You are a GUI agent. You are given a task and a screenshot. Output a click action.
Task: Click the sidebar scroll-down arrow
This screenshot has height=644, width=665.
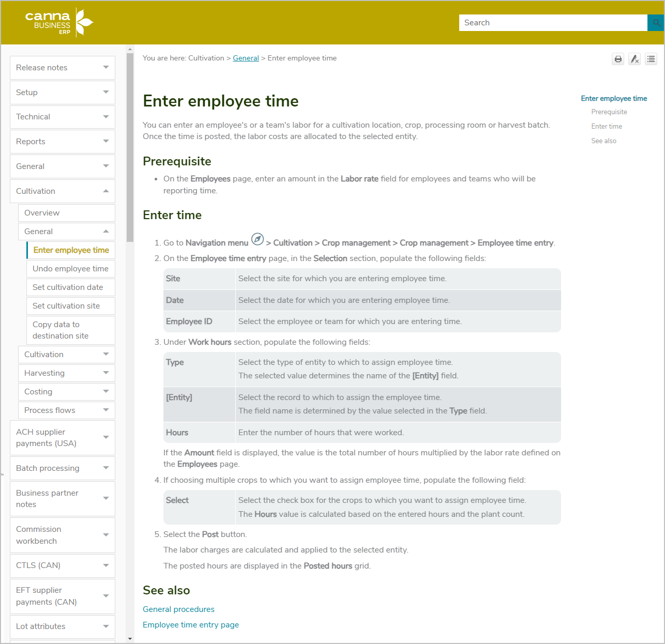(x=130, y=639)
